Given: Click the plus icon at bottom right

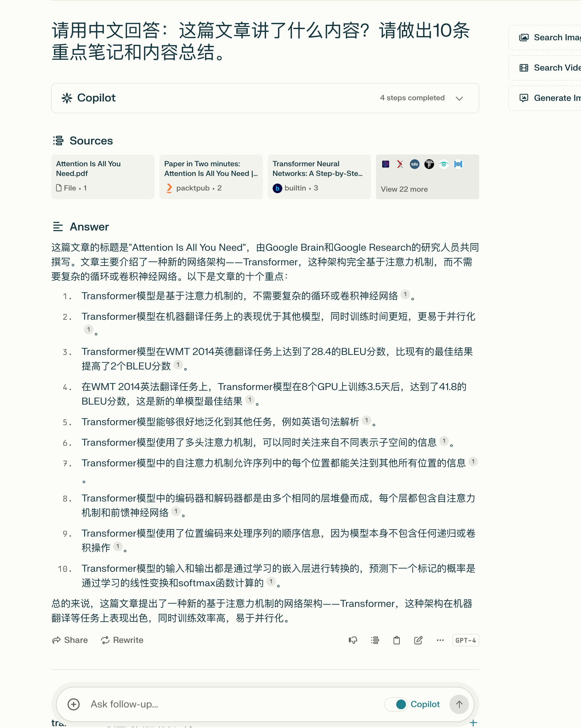Looking at the screenshot, I should [x=473, y=723].
